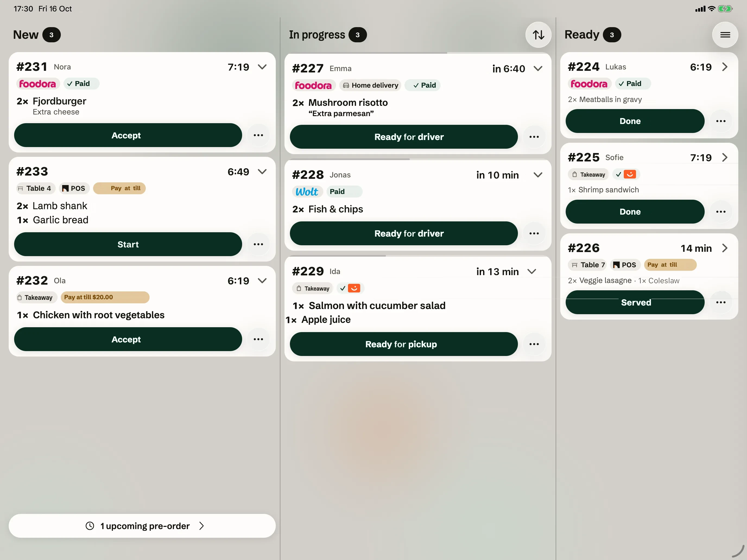Accept order #231 from Nora
This screenshot has width=747, height=560.
(x=128, y=135)
